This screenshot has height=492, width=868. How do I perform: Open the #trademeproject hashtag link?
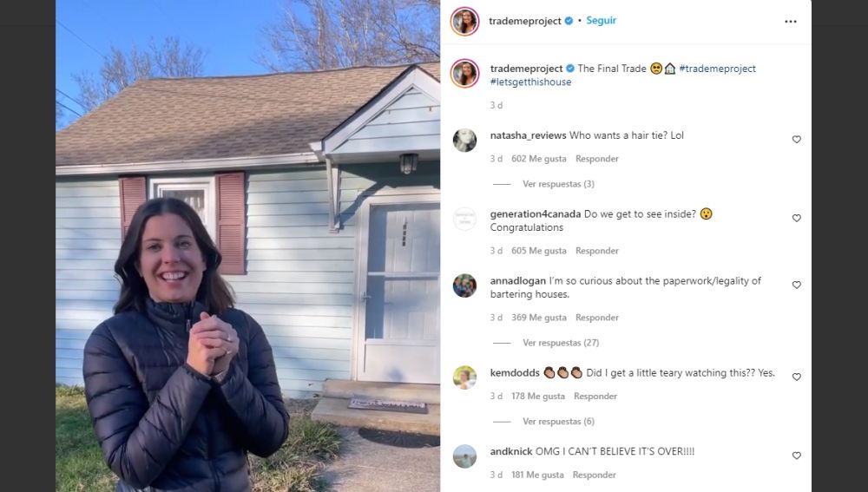pyautogui.click(x=718, y=69)
